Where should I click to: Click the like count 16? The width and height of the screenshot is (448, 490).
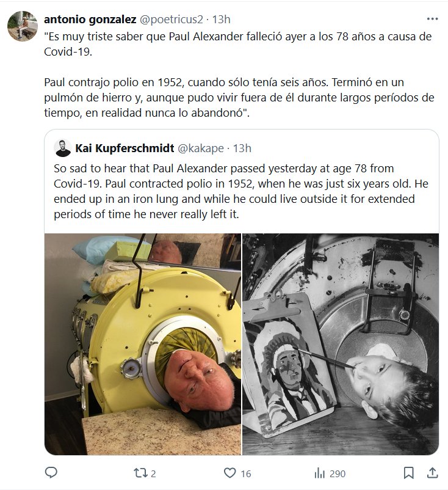[246, 474]
